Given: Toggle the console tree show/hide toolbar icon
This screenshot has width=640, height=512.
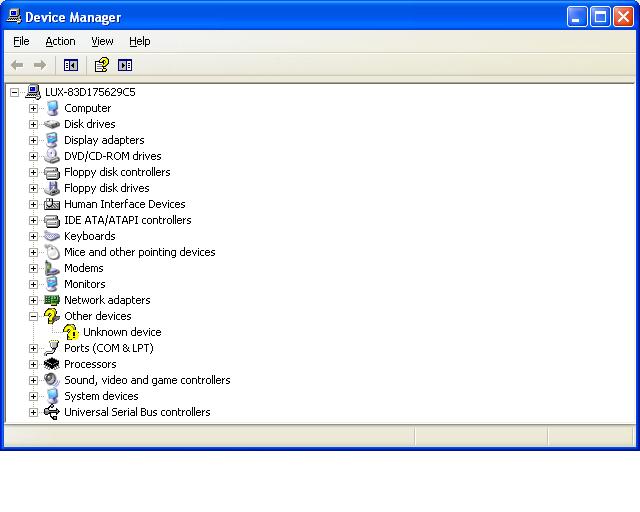Looking at the screenshot, I should pos(71,65).
